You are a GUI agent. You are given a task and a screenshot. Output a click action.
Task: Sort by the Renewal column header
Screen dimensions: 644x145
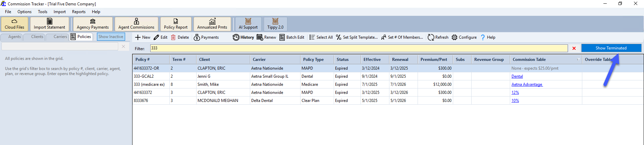[x=404, y=60]
